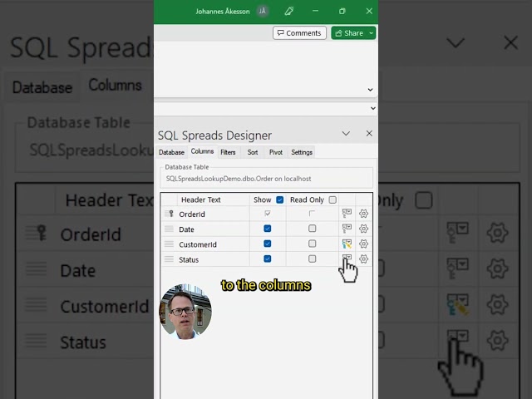Click the green Share button
Image resolution: width=532 pixels, height=399 pixels.
pos(349,33)
